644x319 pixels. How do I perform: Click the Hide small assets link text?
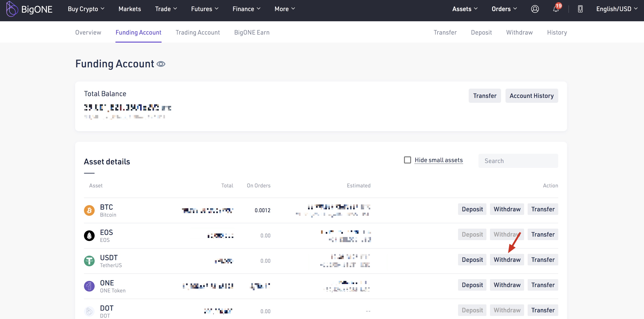[439, 160]
